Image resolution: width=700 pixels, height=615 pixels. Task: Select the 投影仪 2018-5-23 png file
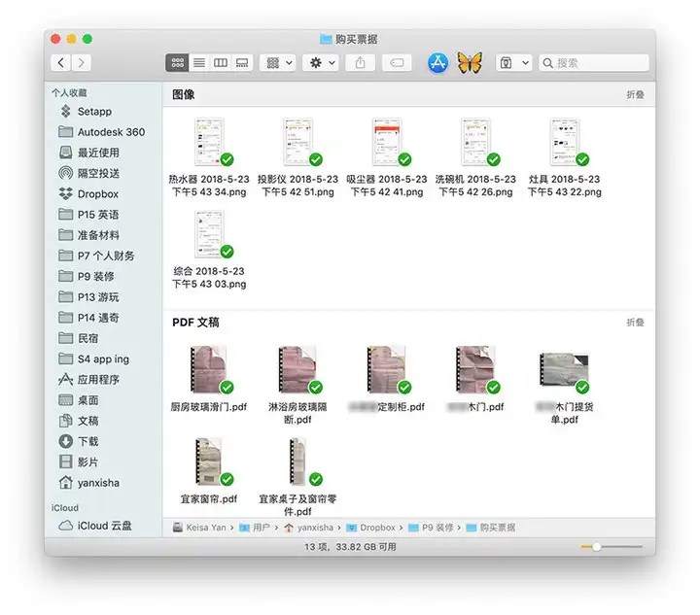click(297, 158)
